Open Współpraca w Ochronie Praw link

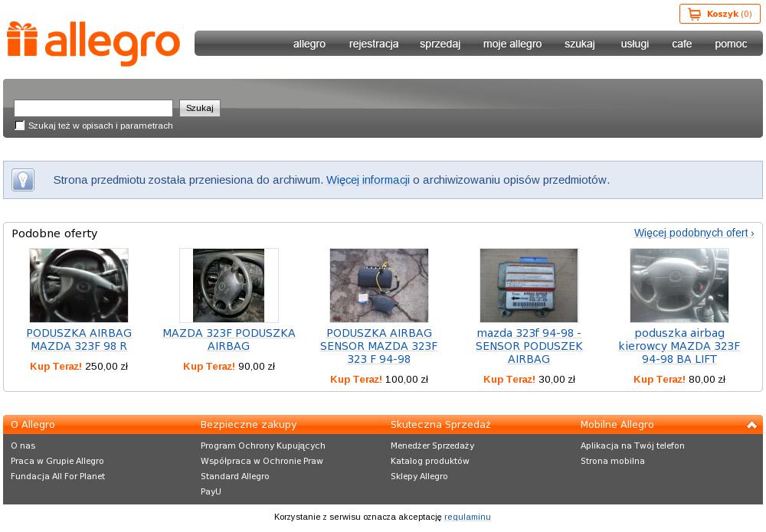(262, 462)
